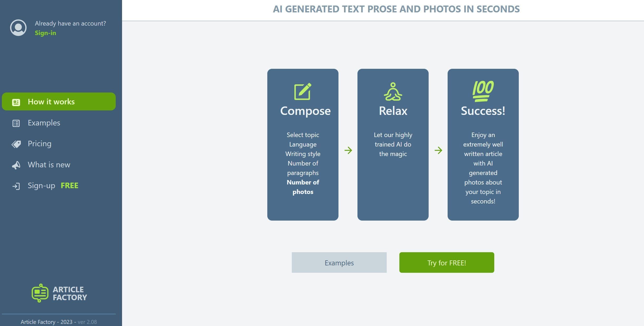Click arrow between Compose and Relax cards
The height and width of the screenshot is (326, 644).
(348, 150)
